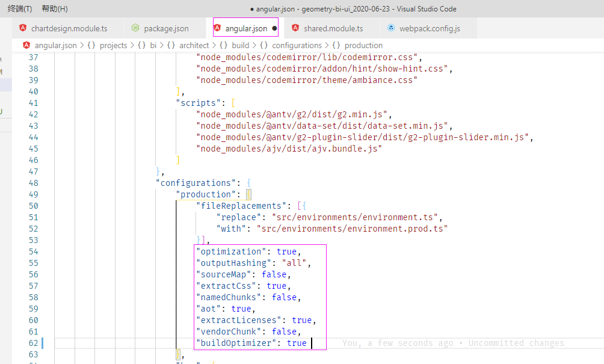This screenshot has width=604, height=364.
Task: Select the angular.json tab
Action: click(x=245, y=28)
